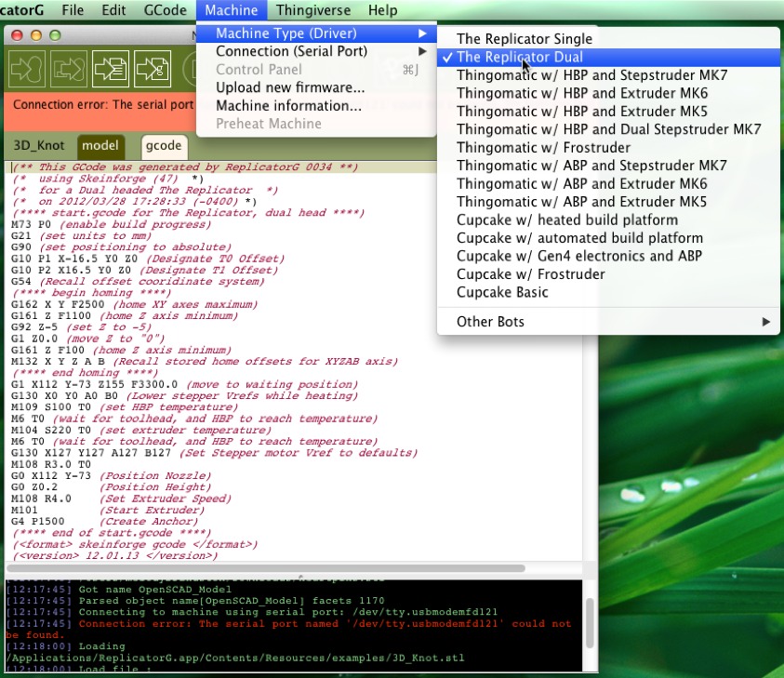Choose Upload new firmware...

click(316, 87)
